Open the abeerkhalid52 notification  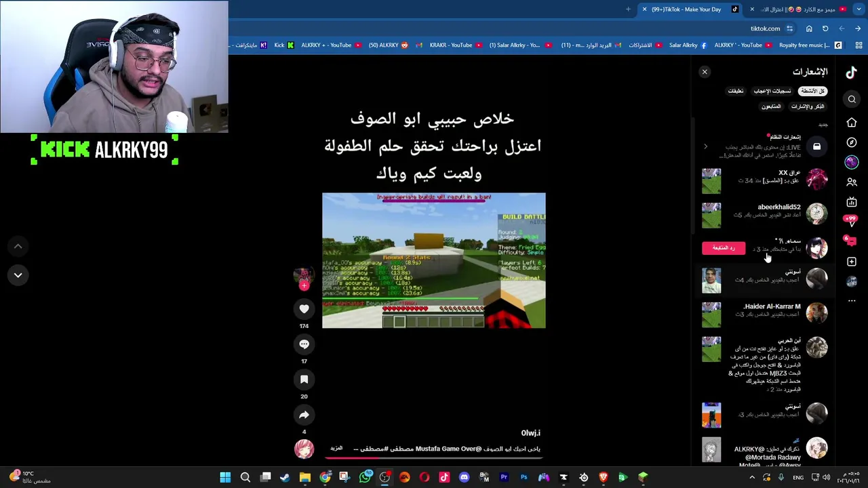click(x=765, y=214)
